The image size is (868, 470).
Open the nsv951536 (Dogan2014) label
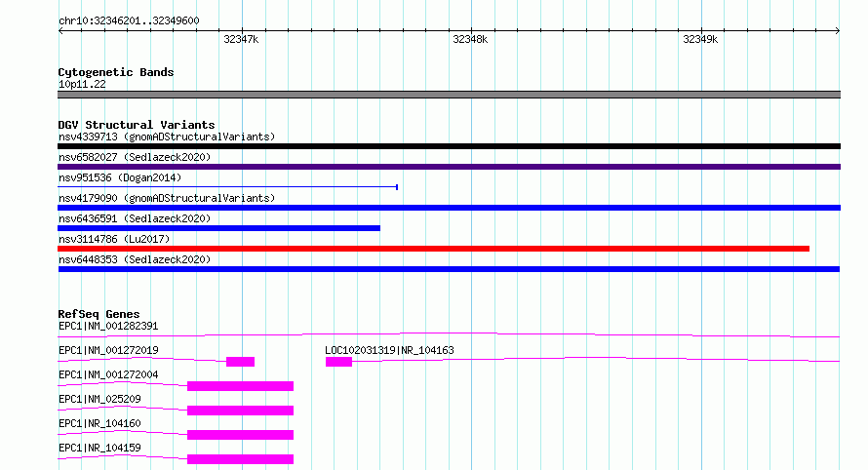coord(120,177)
